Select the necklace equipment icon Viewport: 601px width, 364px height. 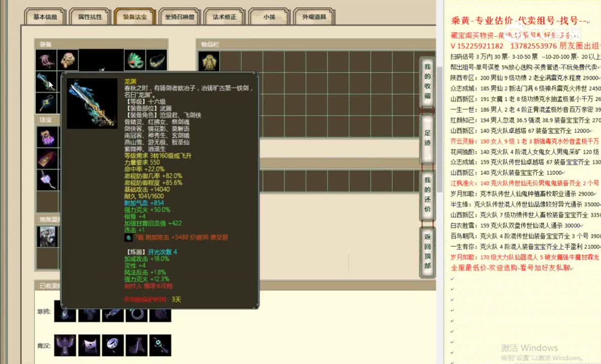pos(156,60)
